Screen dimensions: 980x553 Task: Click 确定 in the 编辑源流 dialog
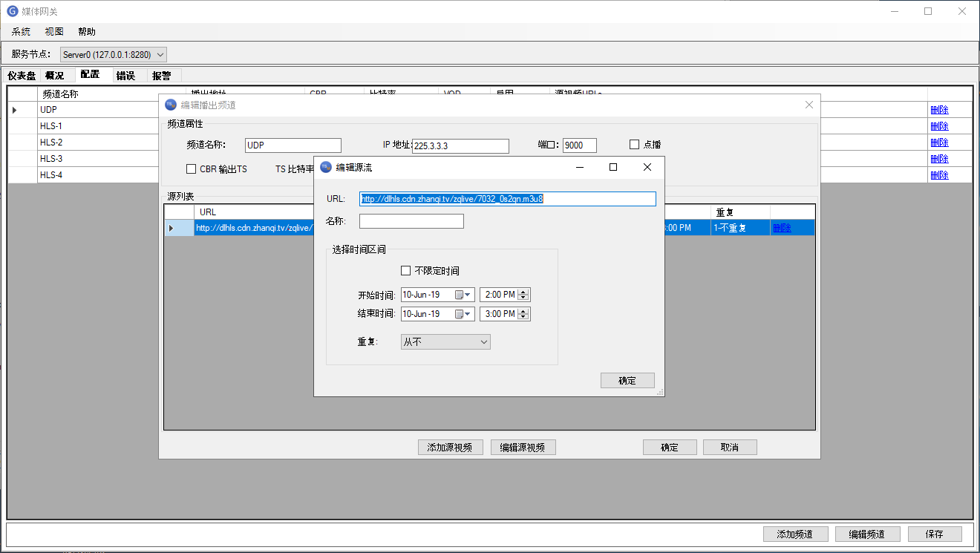[x=627, y=379]
